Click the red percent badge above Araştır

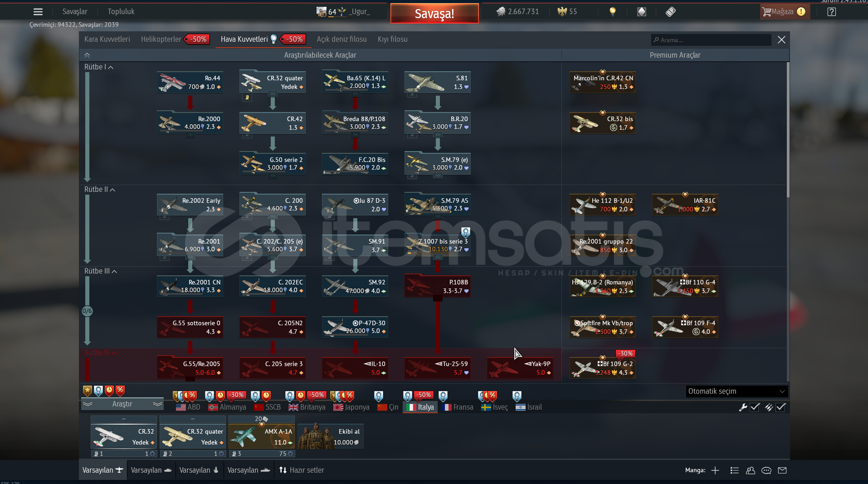120,390
